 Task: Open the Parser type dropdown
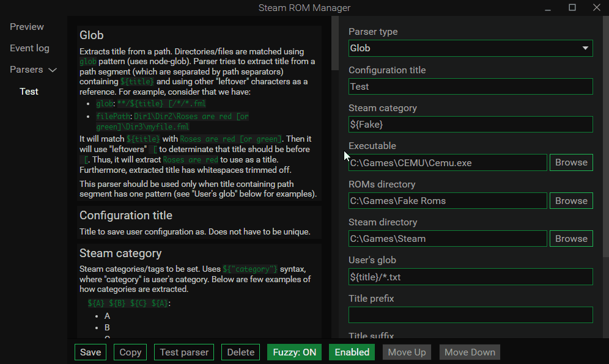coord(470,48)
